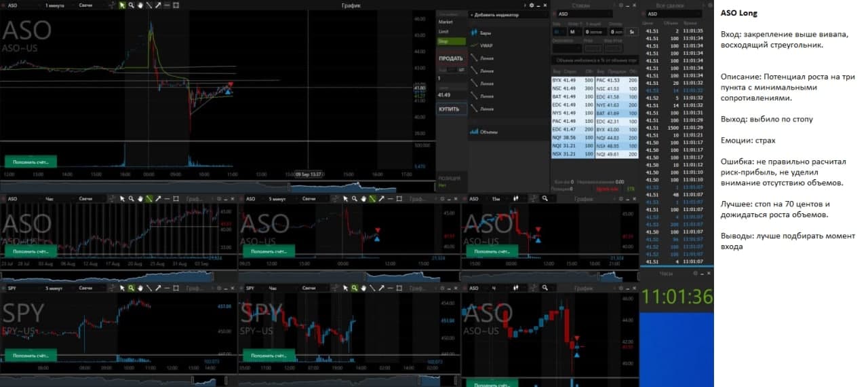Click the 11:01:36 clock display in Часы panel
868x387 pixels.
coord(677,297)
